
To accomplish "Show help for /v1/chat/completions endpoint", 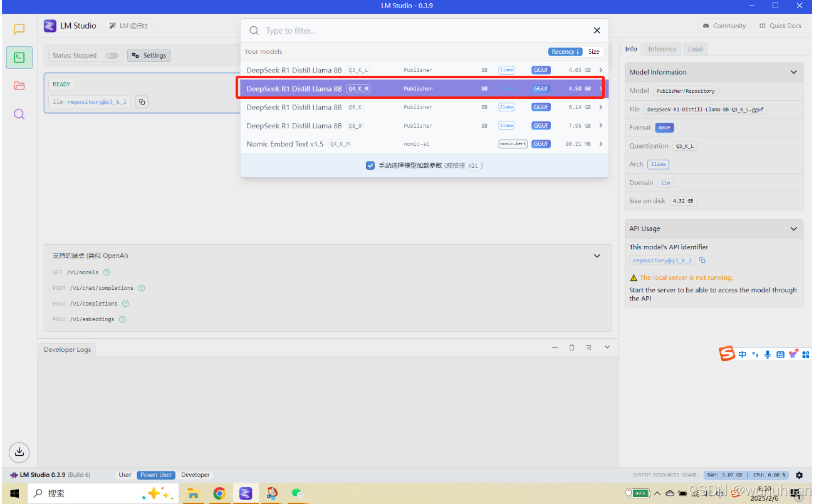I will 141,288.
